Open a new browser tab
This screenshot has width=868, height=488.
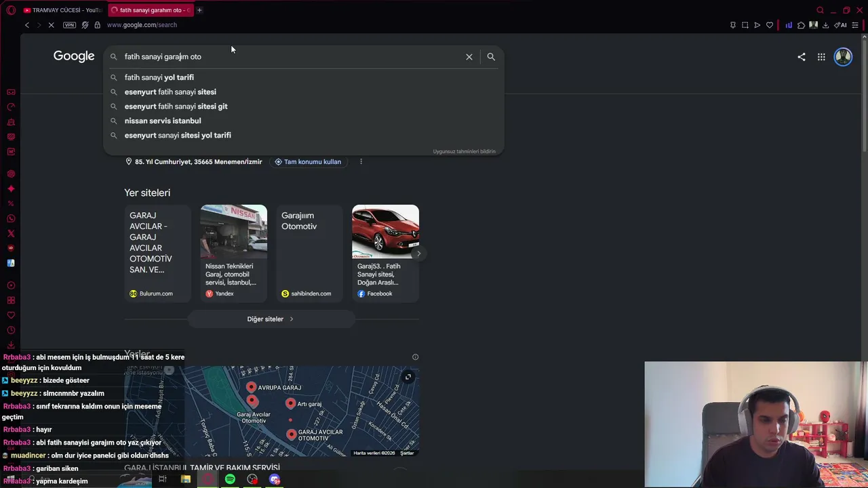tap(199, 10)
